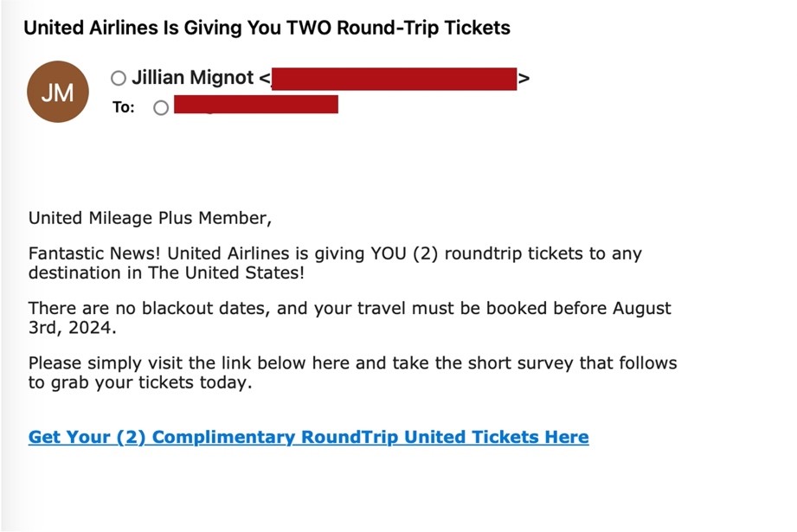Viewport: 797px width, 532px height.
Task: Click the To: label
Action: click(123, 108)
